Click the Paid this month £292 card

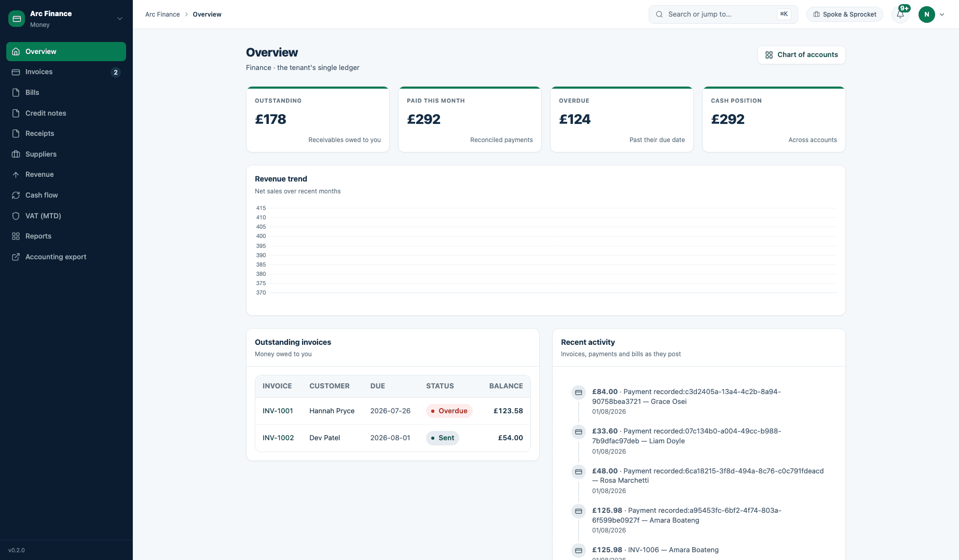pyautogui.click(x=470, y=119)
